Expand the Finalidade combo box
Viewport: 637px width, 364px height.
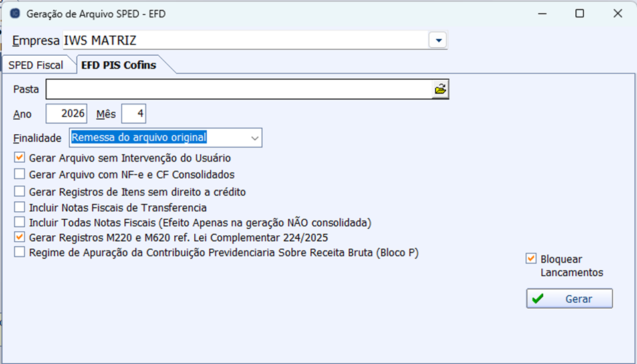(x=254, y=137)
